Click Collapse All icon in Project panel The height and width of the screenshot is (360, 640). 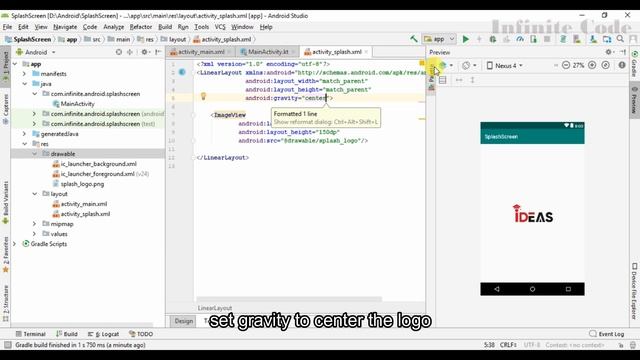click(x=130, y=52)
